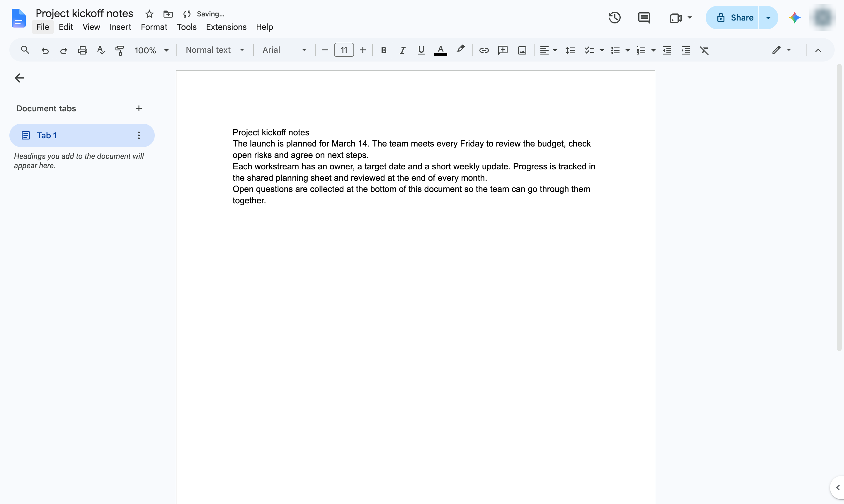Open line and paragraph spacing
The image size is (844, 504).
[570, 50]
